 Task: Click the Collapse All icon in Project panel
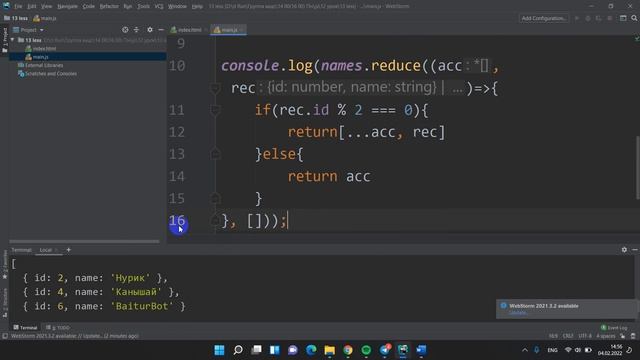[136, 30]
